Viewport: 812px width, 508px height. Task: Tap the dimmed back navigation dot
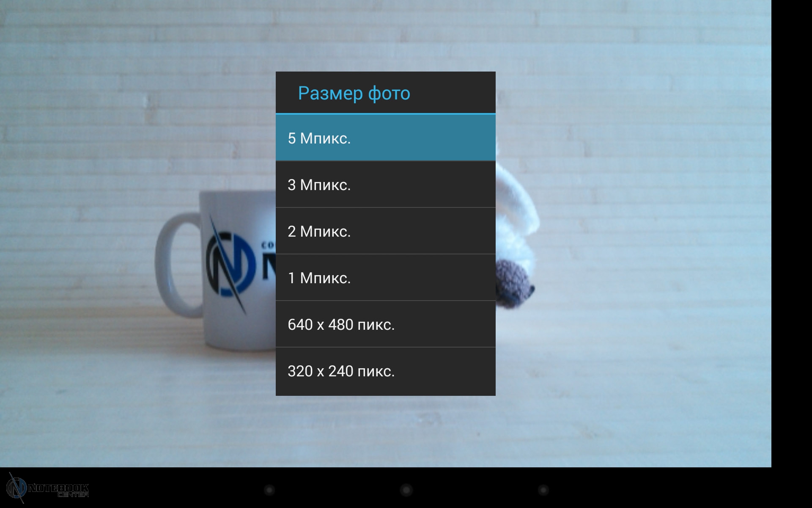click(x=269, y=490)
